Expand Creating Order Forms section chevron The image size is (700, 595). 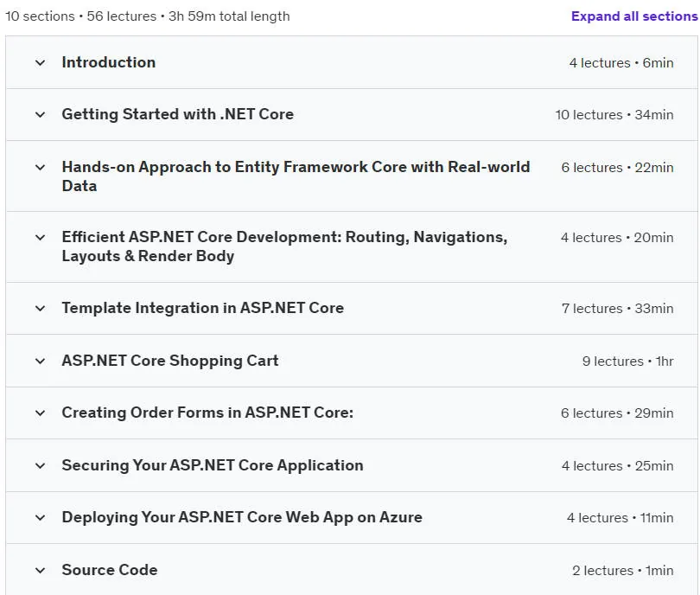[x=40, y=413]
